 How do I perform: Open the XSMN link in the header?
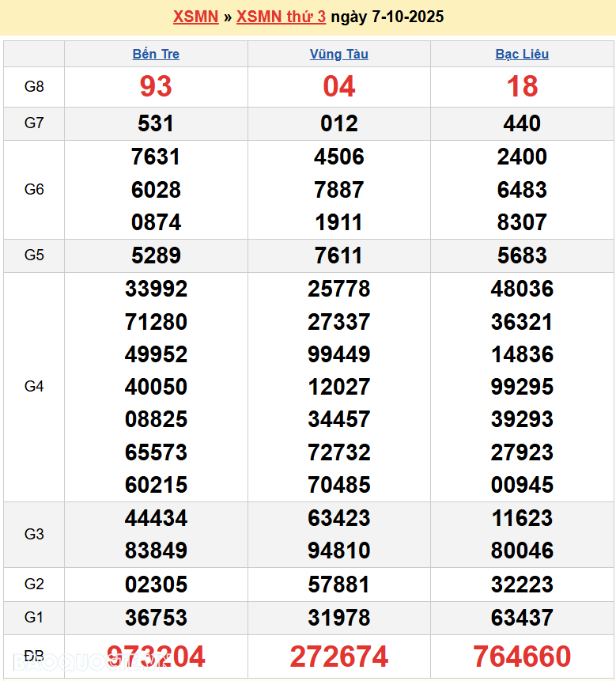coord(195,17)
